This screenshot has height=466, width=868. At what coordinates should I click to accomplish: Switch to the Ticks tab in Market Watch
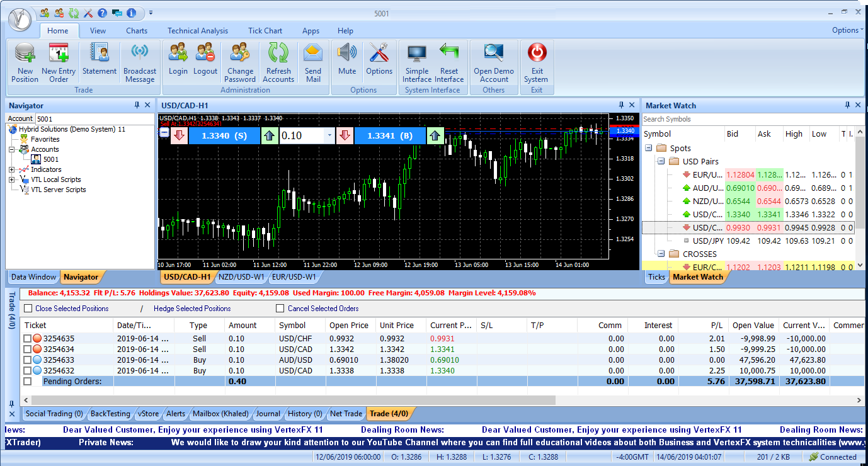[656, 277]
